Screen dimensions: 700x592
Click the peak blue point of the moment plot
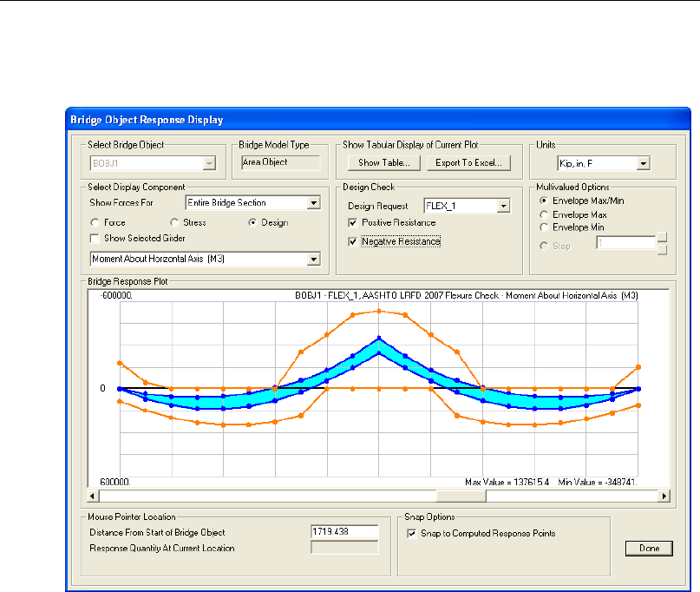tap(379, 339)
